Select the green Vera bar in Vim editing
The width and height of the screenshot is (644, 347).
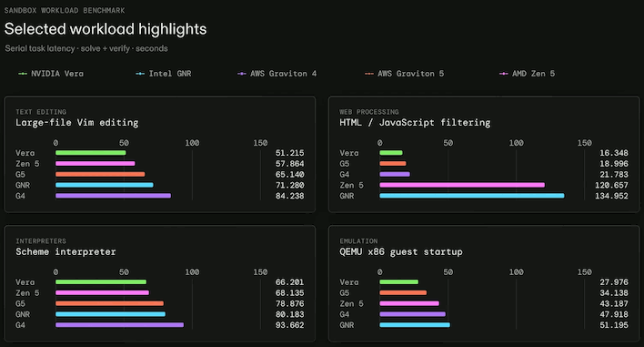pyautogui.click(x=91, y=153)
